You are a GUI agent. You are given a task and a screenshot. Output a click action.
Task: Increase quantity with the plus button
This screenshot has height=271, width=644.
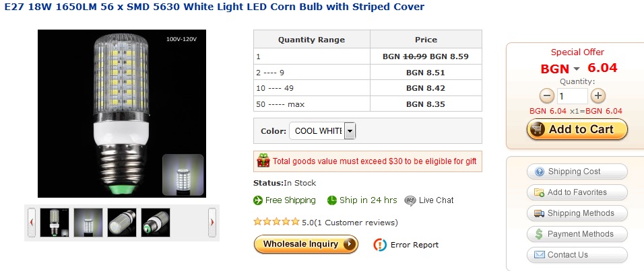tap(598, 96)
